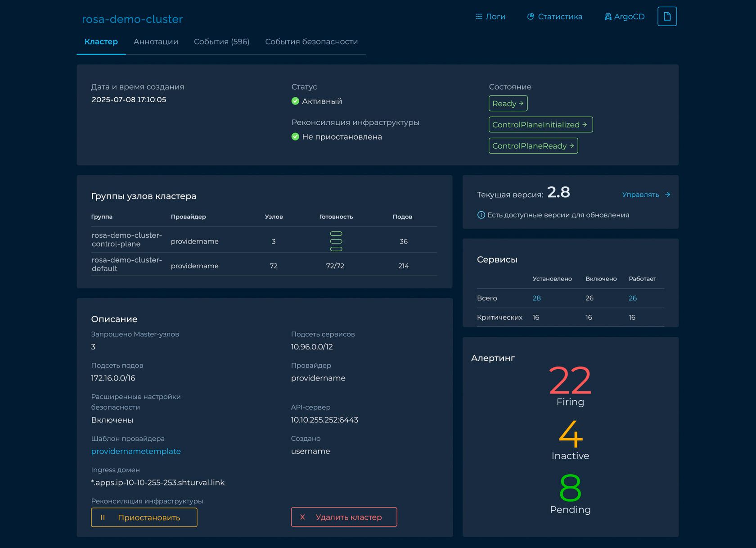Screen dimensions: 756x548
Task: Click the Удалить кластер button
Action: tap(344, 517)
